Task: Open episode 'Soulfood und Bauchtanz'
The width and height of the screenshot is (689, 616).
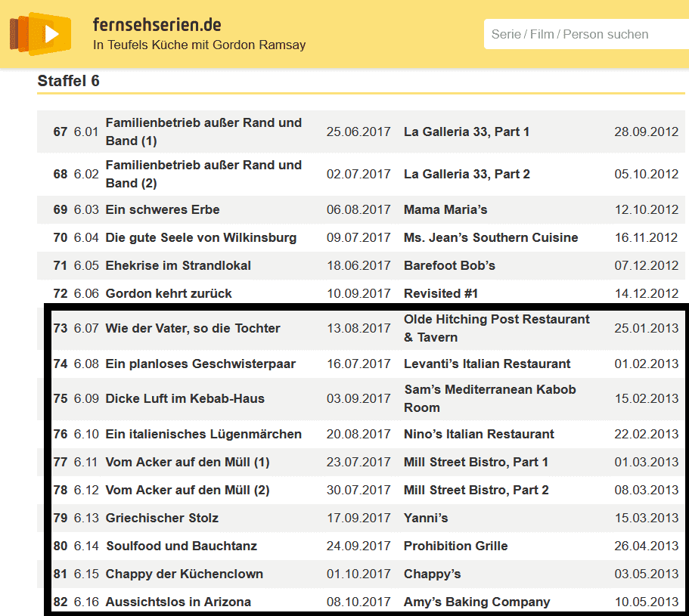Action: click(182, 546)
